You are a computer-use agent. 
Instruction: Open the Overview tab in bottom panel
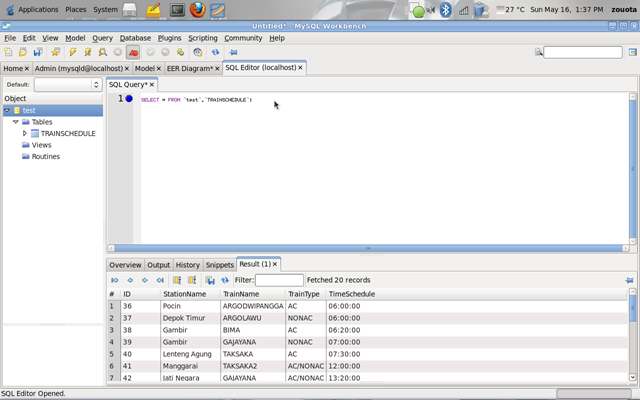pyautogui.click(x=125, y=265)
